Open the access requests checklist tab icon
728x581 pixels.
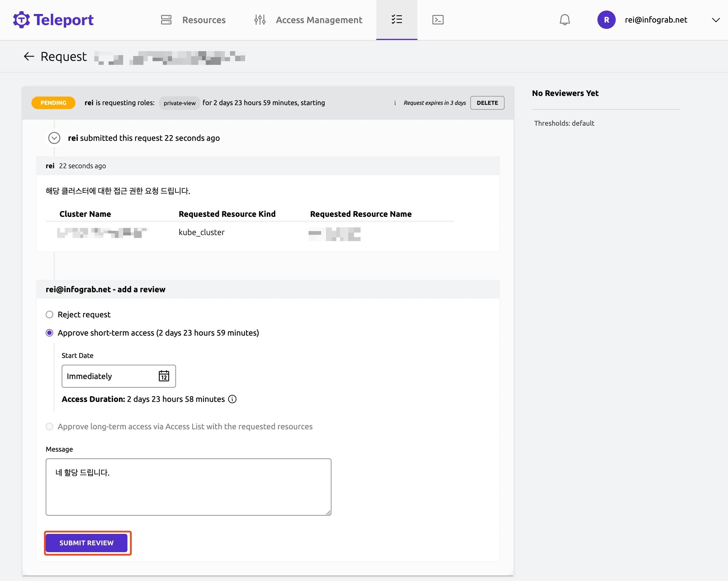[396, 20]
